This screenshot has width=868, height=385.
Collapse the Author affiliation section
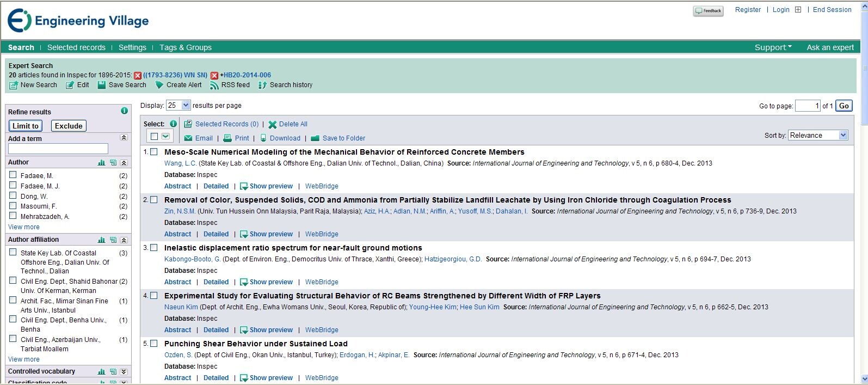tap(124, 240)
